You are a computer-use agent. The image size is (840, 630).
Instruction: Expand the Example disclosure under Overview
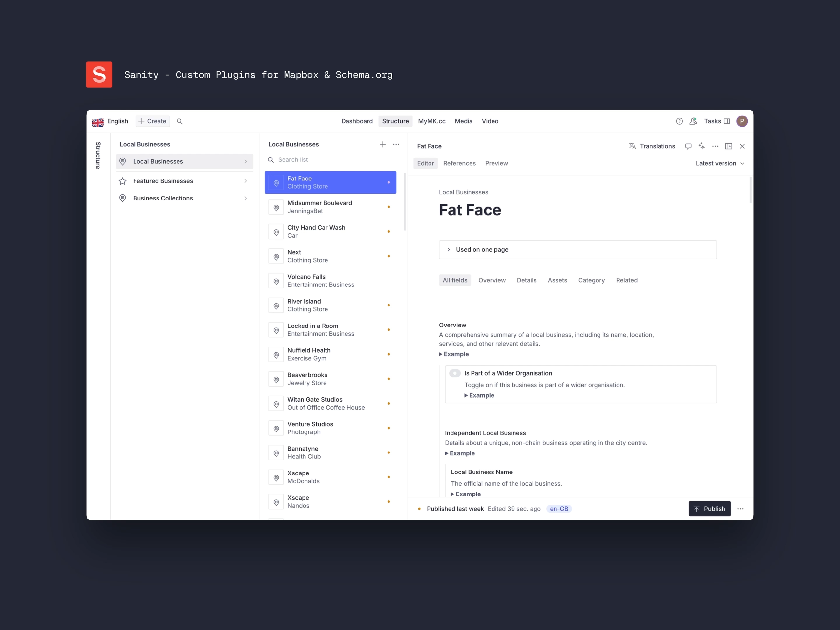[454, 354]
